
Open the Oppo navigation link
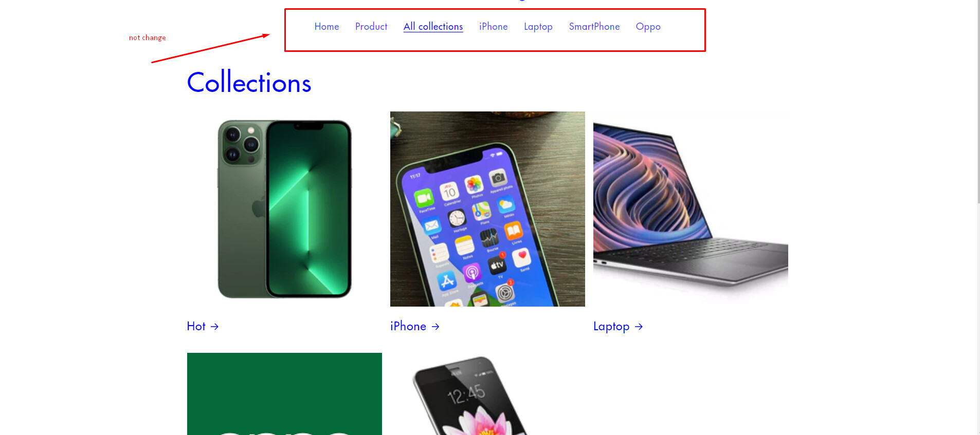click(648, 27)
